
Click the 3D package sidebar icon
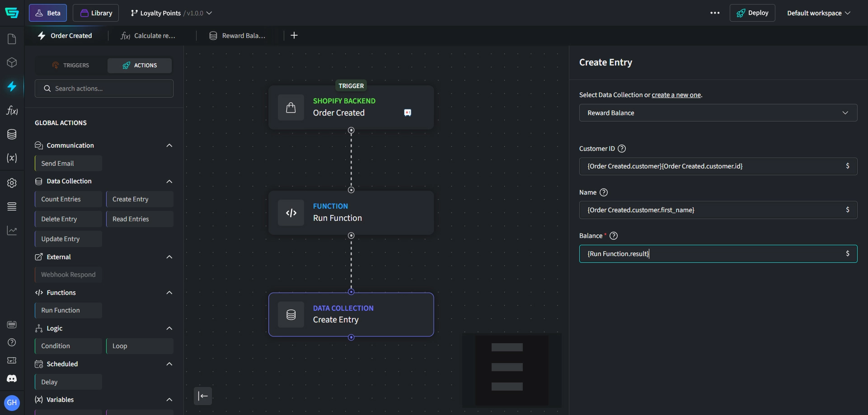click(12, 62)
